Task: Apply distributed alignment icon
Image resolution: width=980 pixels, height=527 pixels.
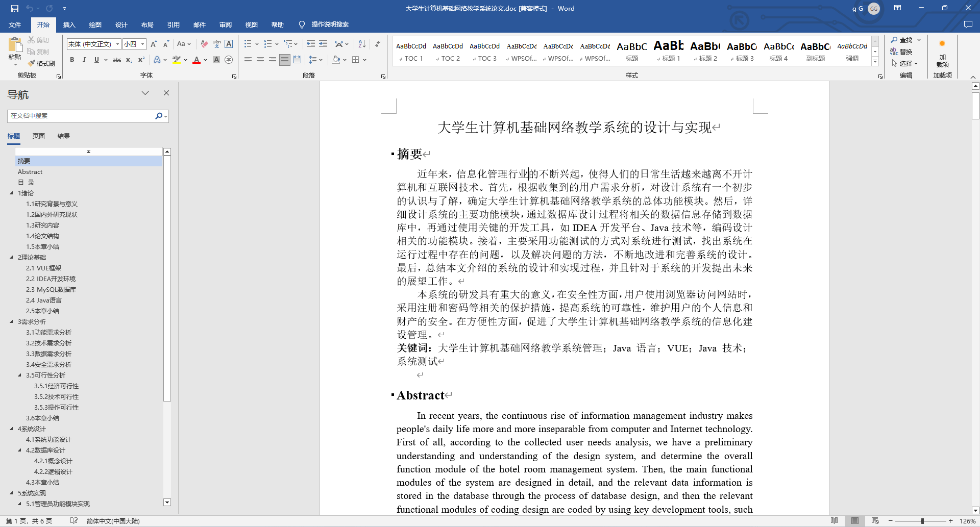Action: point(297,60)
